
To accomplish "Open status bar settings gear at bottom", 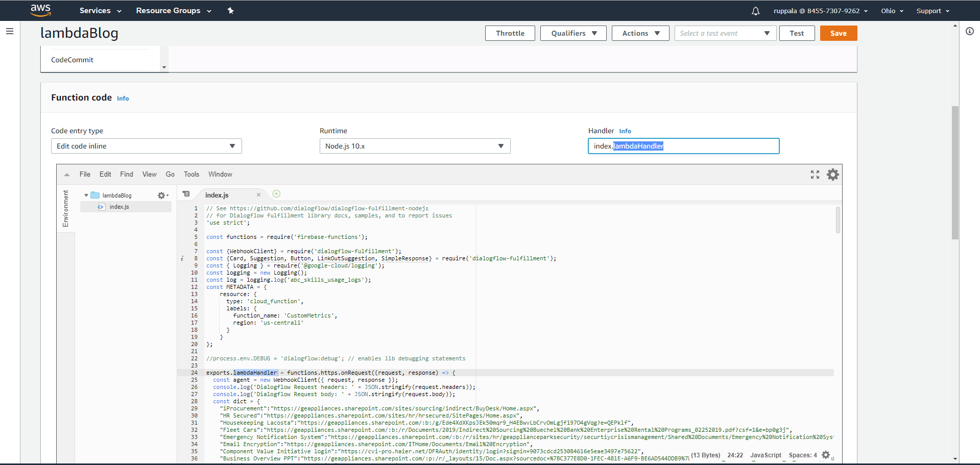I will point(826,454).
